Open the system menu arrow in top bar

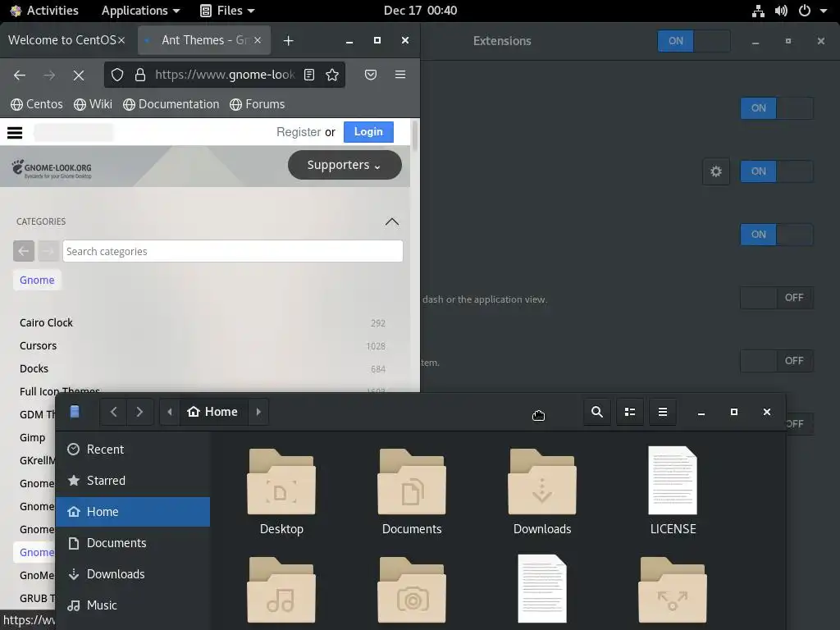(x=823, y=11)
